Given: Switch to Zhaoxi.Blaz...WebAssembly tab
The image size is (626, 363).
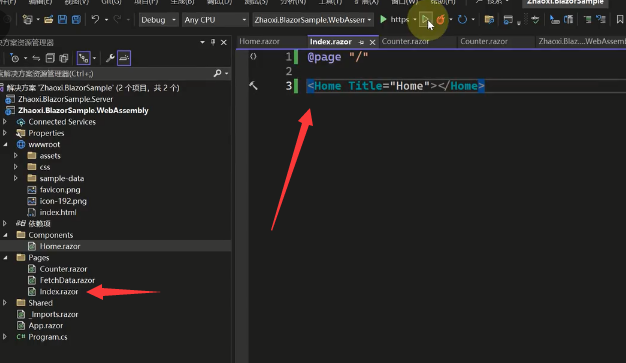Looking at the screenshot, I should pyautogui.click(x=581, y=42).
